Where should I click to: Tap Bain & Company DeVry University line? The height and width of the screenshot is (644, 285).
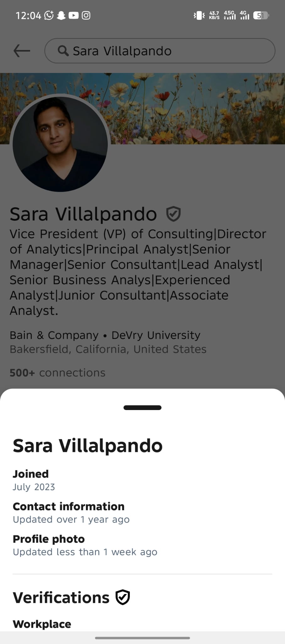tap(105, 335)
